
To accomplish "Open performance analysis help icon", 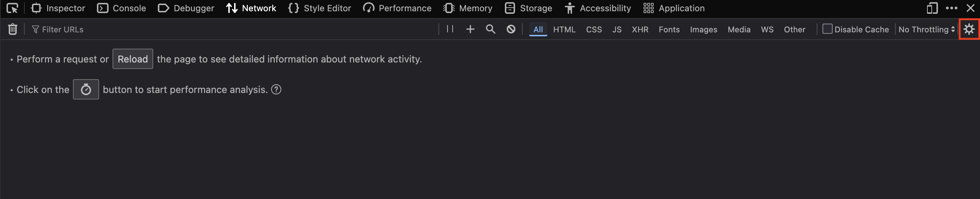I will [276, 89].
